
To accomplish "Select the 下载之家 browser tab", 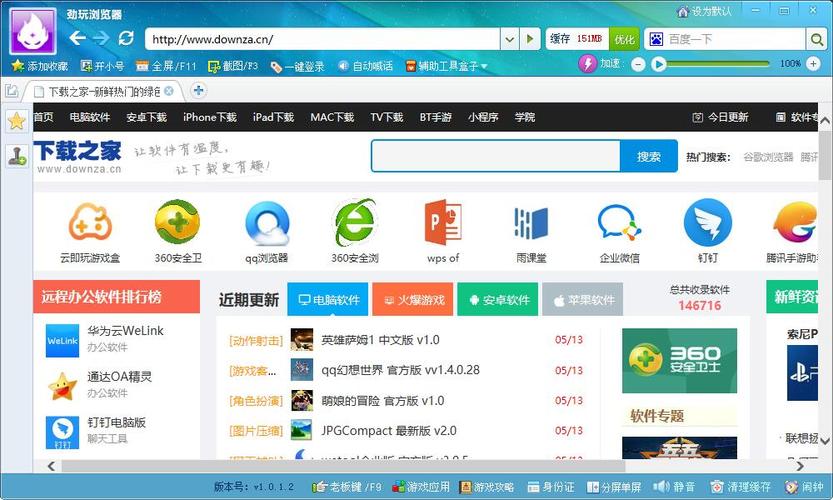I will 104,91.
